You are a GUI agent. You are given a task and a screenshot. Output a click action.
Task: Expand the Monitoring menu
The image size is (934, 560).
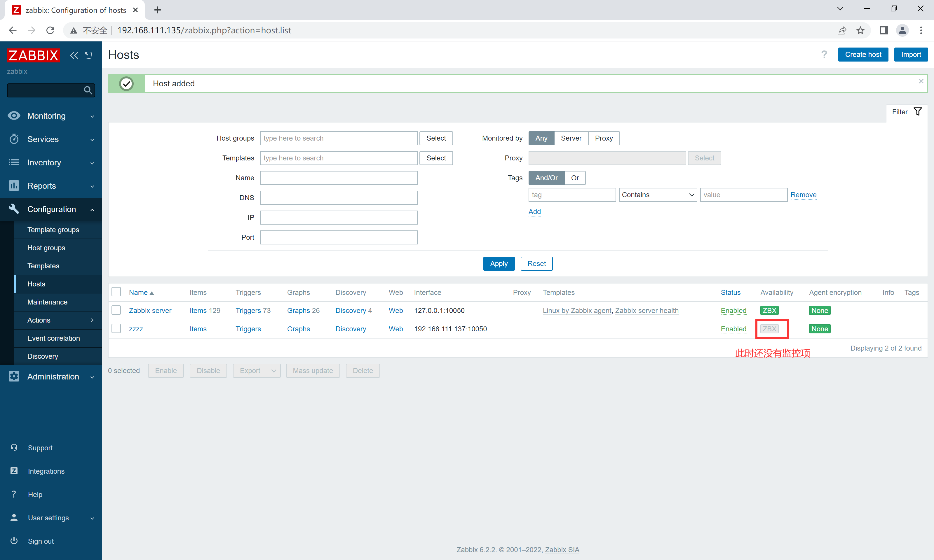(92, 116)
